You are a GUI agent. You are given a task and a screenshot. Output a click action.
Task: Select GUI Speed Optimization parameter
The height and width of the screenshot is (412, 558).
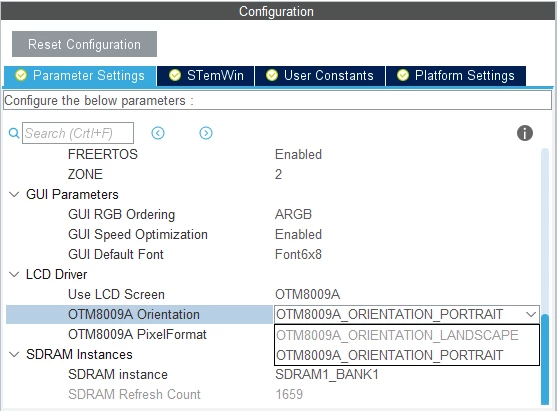point(138,234)
